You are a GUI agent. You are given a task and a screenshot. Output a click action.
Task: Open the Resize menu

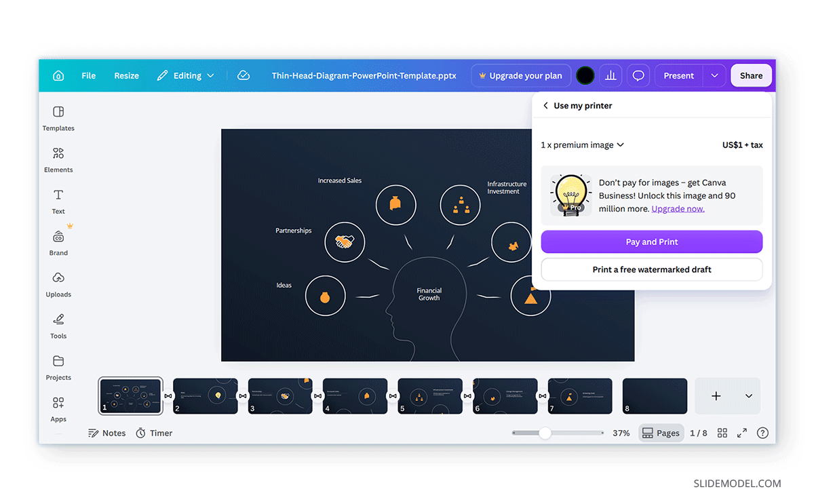coord(127,76)
